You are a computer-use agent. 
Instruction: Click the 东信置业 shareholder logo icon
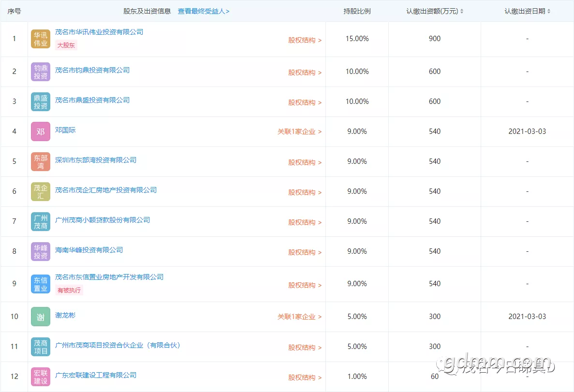41,284
